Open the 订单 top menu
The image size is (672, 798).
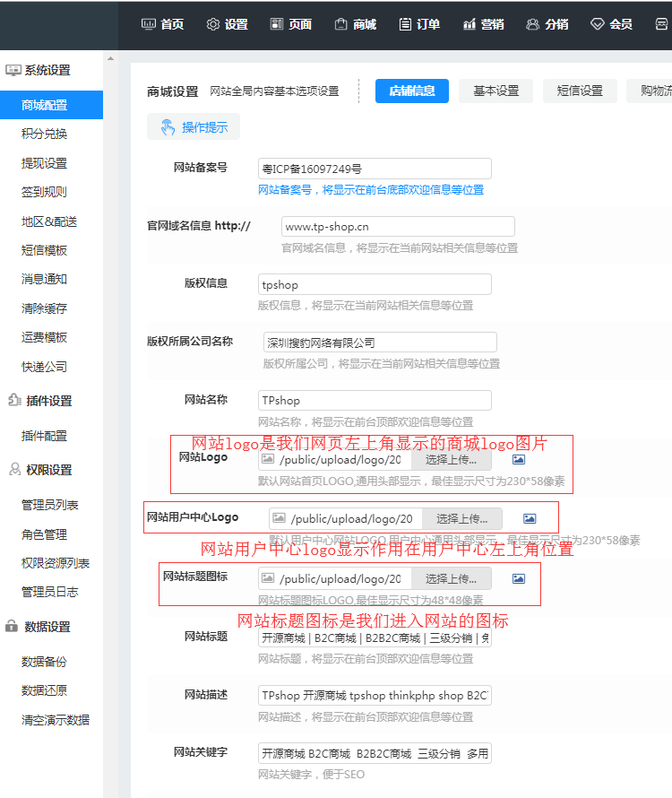tap(419, 24)
